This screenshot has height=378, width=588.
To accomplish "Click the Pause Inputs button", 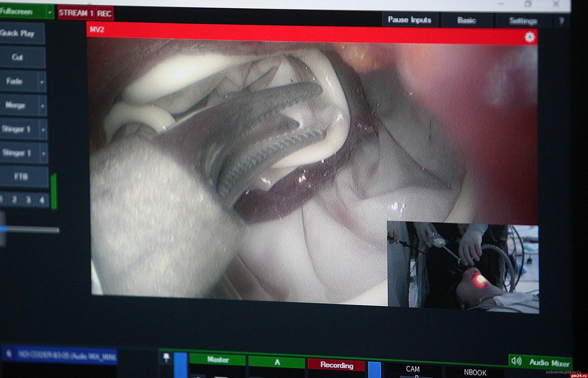I will pyautogui.click(x=409, y=20).
